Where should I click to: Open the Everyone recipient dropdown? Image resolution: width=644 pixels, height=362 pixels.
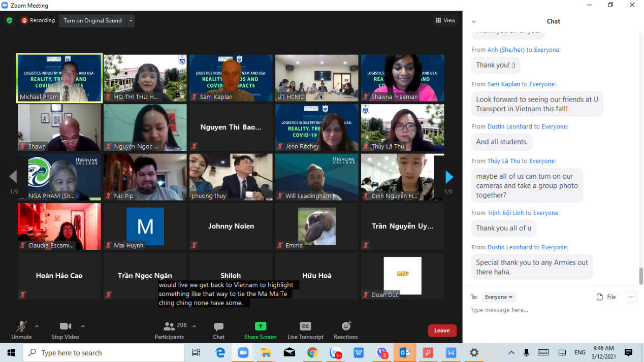498,297
